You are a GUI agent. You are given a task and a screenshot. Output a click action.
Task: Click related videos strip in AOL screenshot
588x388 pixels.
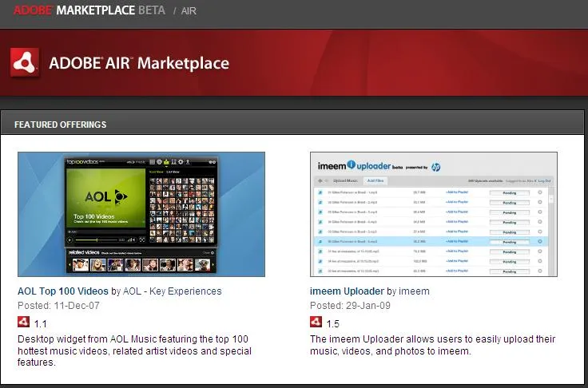pyautogui.click(x=141, y=261)
